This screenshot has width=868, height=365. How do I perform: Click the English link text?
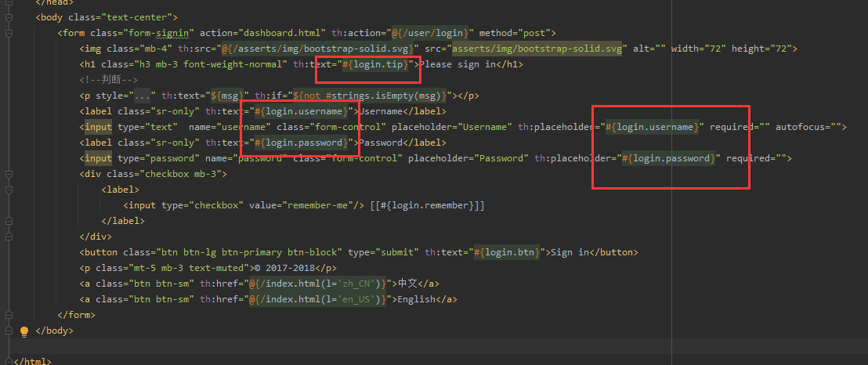(417, 300)
